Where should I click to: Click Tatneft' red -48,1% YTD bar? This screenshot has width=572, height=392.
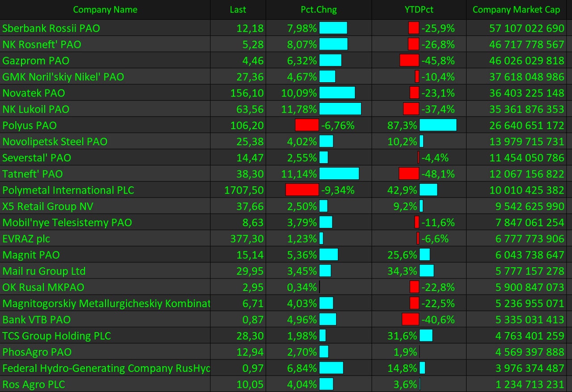[409, 173]
